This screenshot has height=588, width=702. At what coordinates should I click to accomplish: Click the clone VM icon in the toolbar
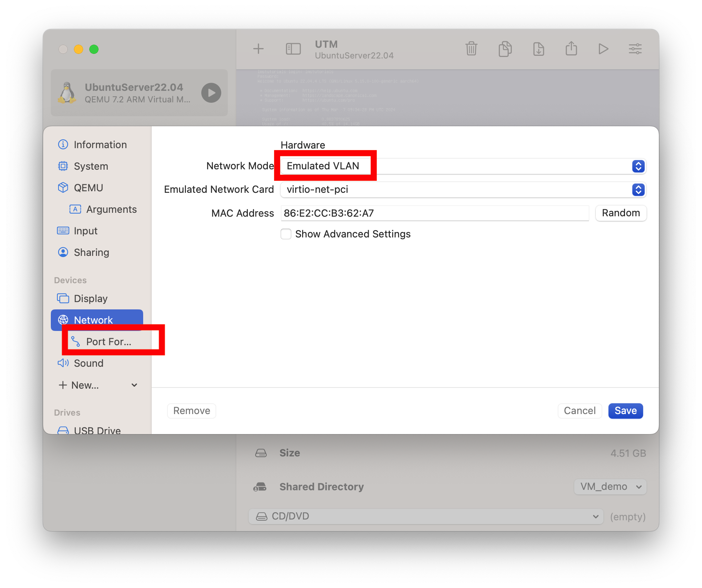[x=505, y=49]
